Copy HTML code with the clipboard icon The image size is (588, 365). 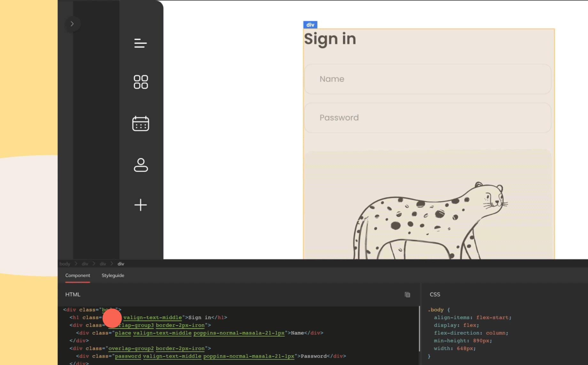[407, 295]
